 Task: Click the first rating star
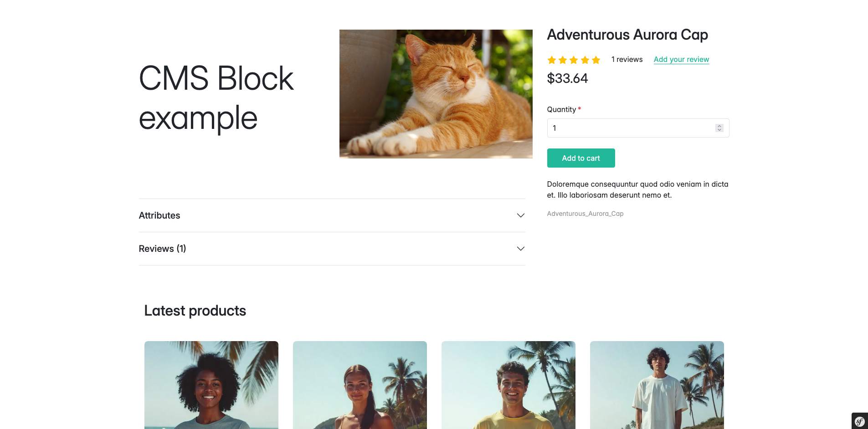pos(552,60)
